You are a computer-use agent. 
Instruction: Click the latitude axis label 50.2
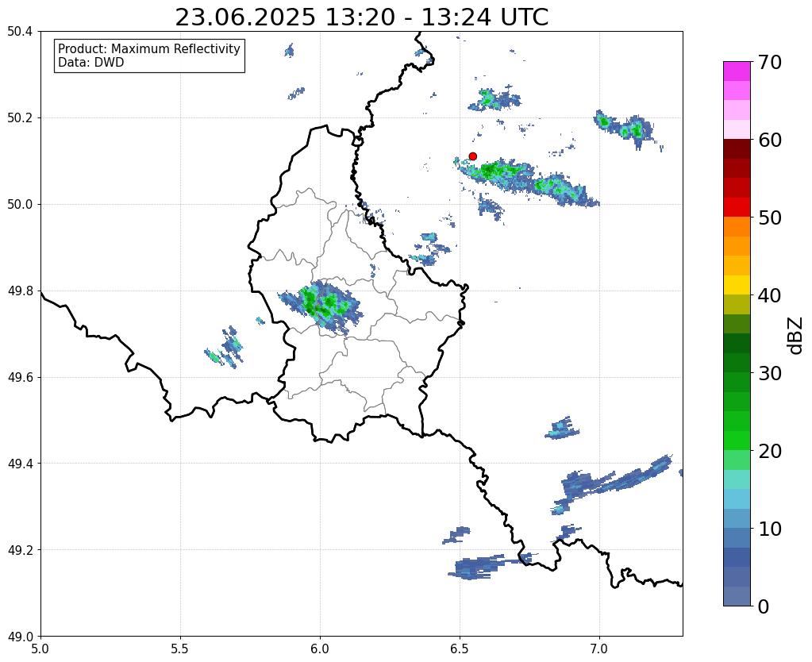pos(20,118)
